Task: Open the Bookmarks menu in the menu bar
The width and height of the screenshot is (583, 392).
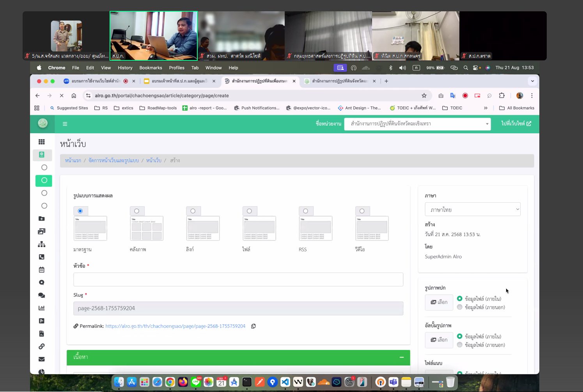Action: pyautogui.click(x=151, y=68)
